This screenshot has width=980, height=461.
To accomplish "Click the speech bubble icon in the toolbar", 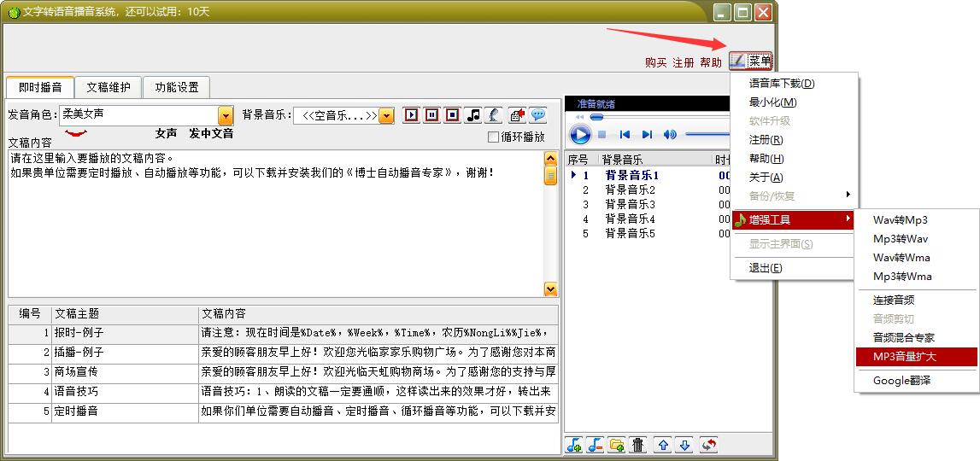I will point(538,115).
